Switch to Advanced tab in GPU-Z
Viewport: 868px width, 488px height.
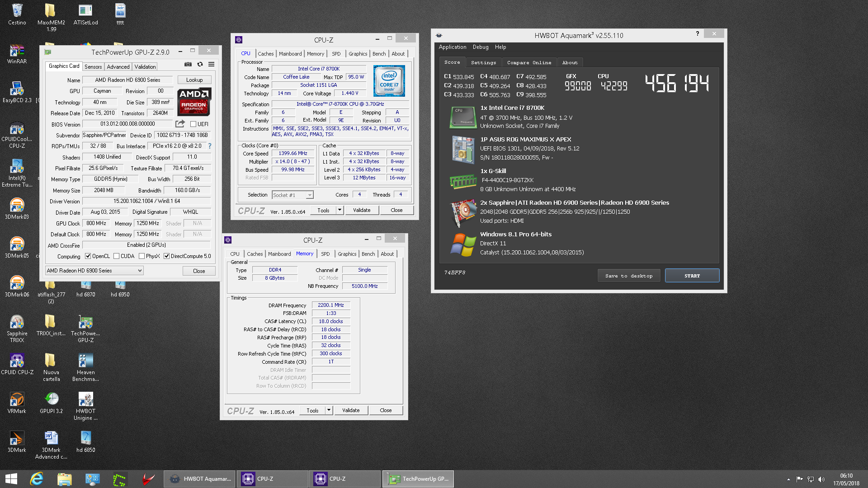coord(118,67)
